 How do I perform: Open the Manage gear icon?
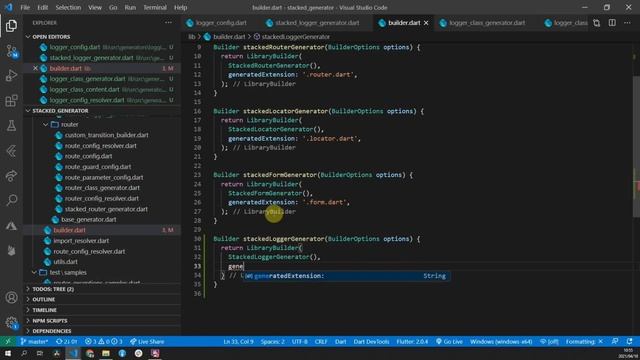11,322
